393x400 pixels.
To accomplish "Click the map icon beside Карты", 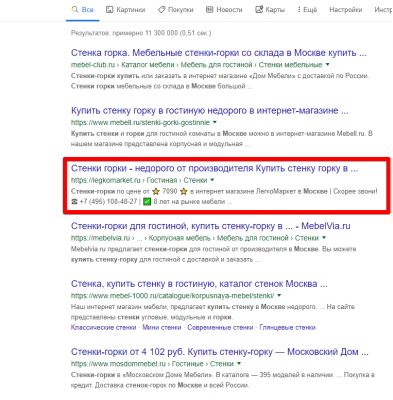I will 259,10.
